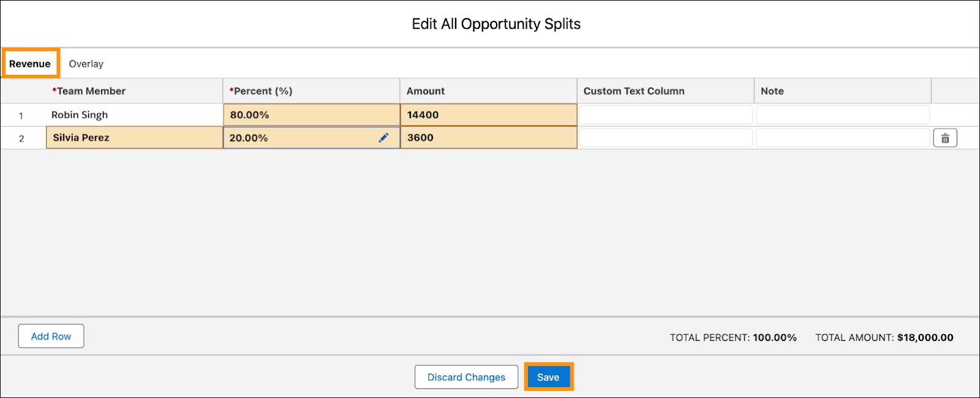Click the Team Member column header

tap(135, 91)
